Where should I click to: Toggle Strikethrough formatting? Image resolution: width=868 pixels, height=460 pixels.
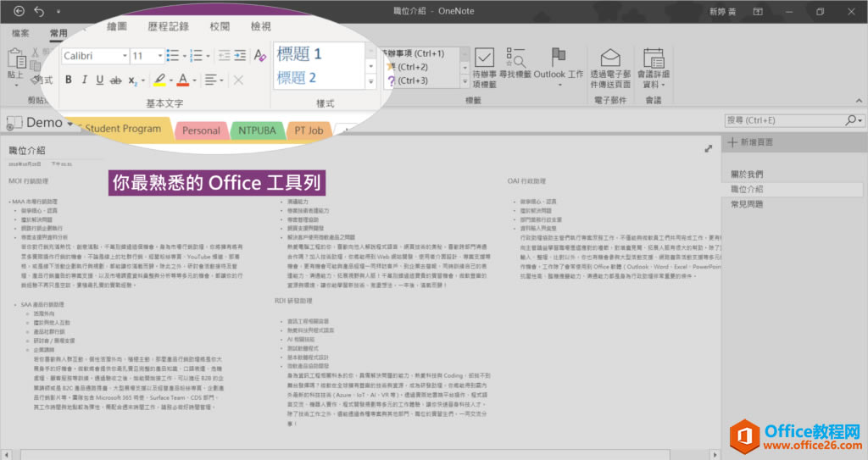[x=115, y=80]
